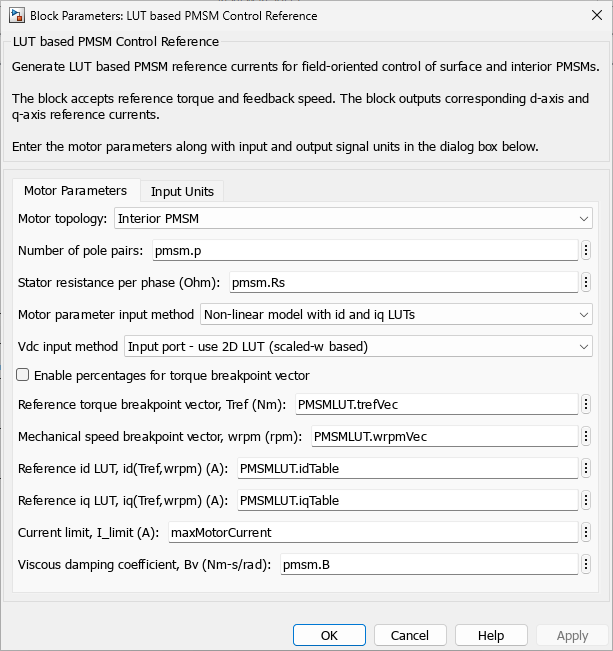The height and width of the screenshot is (651, 613).
Task: Click the Current limit maxMotorCurrent text field
Action: (372, 532)
